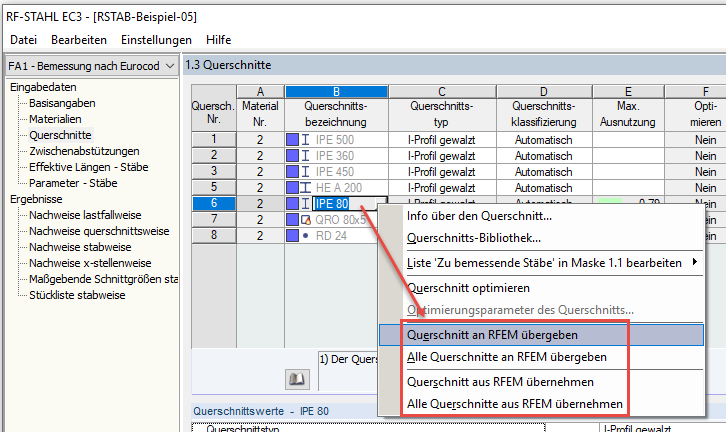Select 'Alle Querschnitte an RFEM übergeben'

coord(507,357)
